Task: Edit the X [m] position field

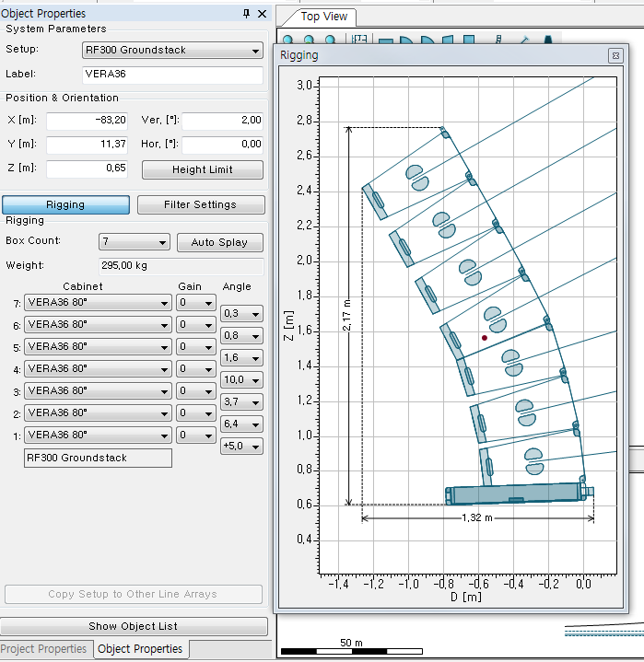Action: click(87, 121)
